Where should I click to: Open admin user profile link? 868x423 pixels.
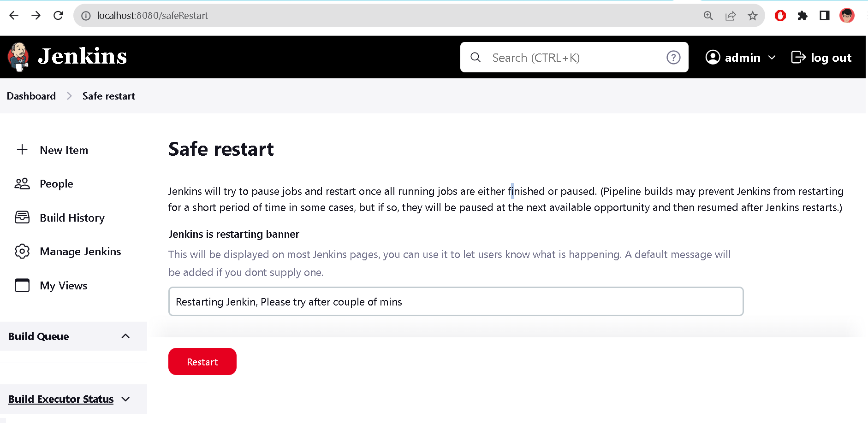coord(743,58)
